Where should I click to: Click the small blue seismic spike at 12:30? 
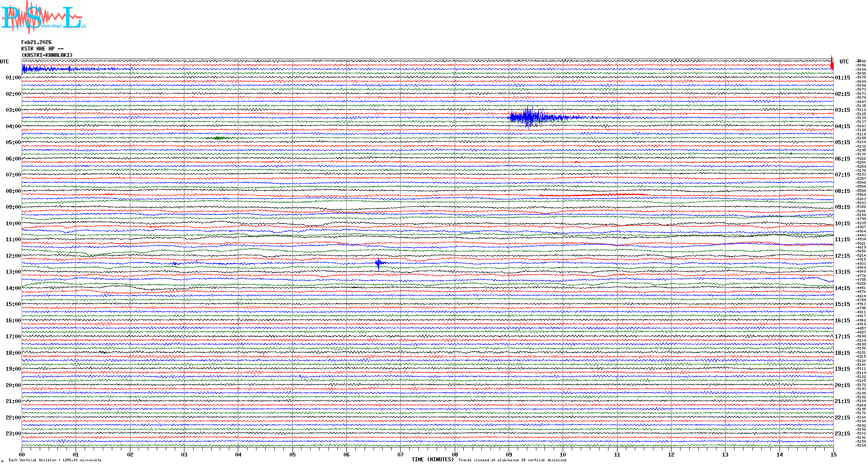coord(379,263)
